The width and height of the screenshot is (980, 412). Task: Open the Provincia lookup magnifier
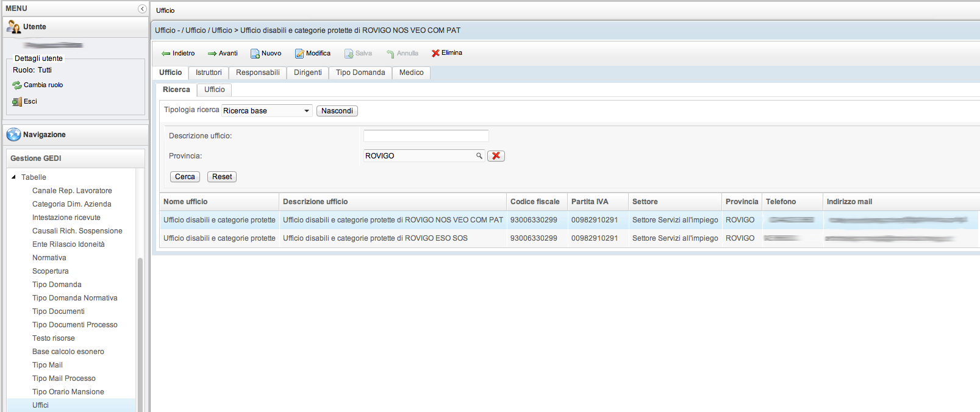tap(479, 156)
